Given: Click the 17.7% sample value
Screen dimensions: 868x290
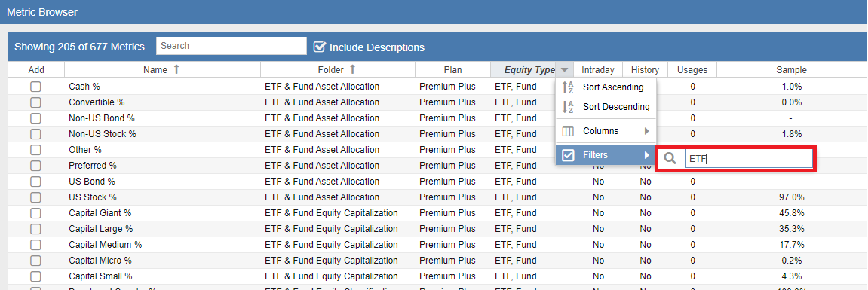Looking at the screenshot, I should pyautogui.click(x=791, y=245).
